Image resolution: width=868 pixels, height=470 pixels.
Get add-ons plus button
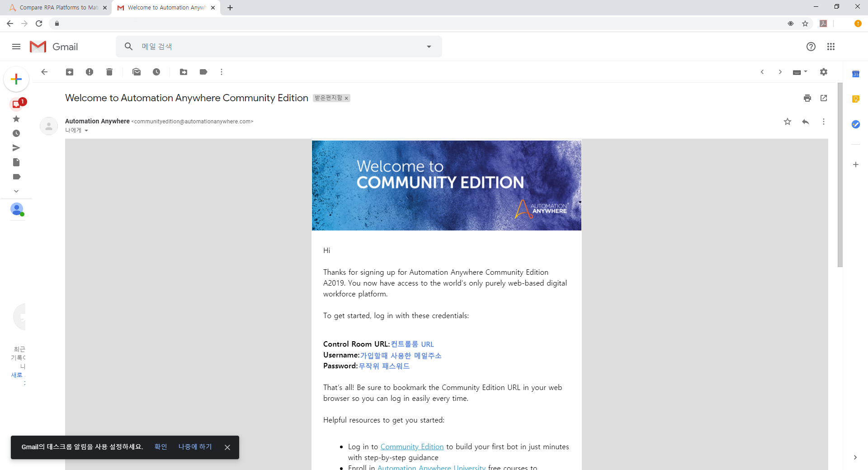[x=856, y=164]
